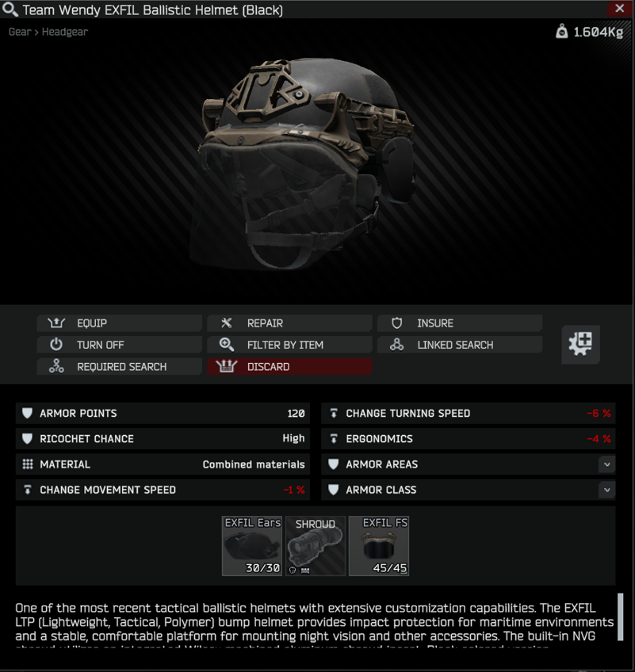This screenshot has height=672, width=635.
Task: Click the Repair button
Action: pos(289,323)
